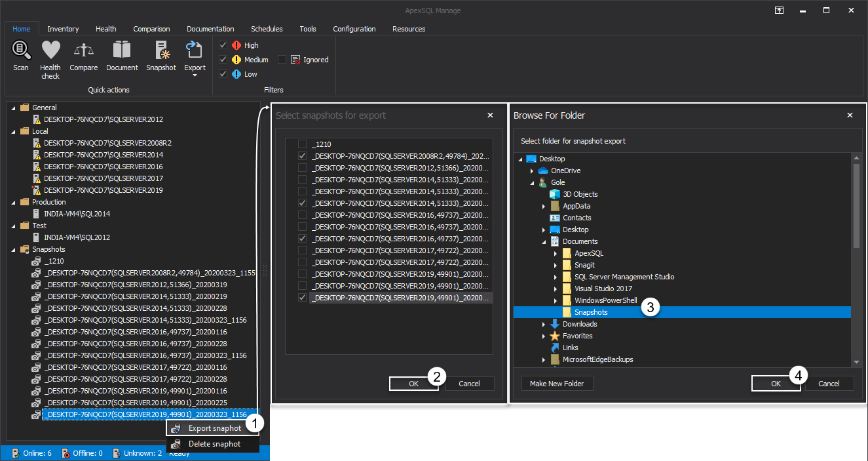Expand the ApexSQL folder node

click(x=556, y=254)
